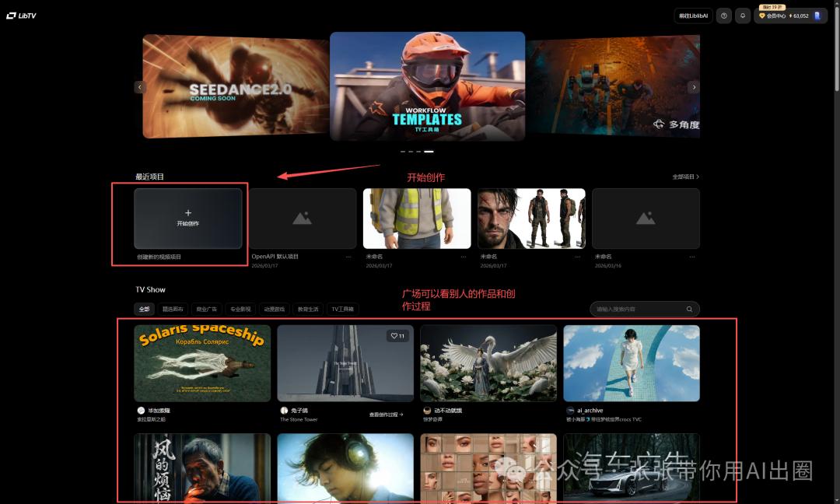The width and height of the screenshot is (840, 504).
Task: Open the user avatar in top bar
Action: [817, 16]
